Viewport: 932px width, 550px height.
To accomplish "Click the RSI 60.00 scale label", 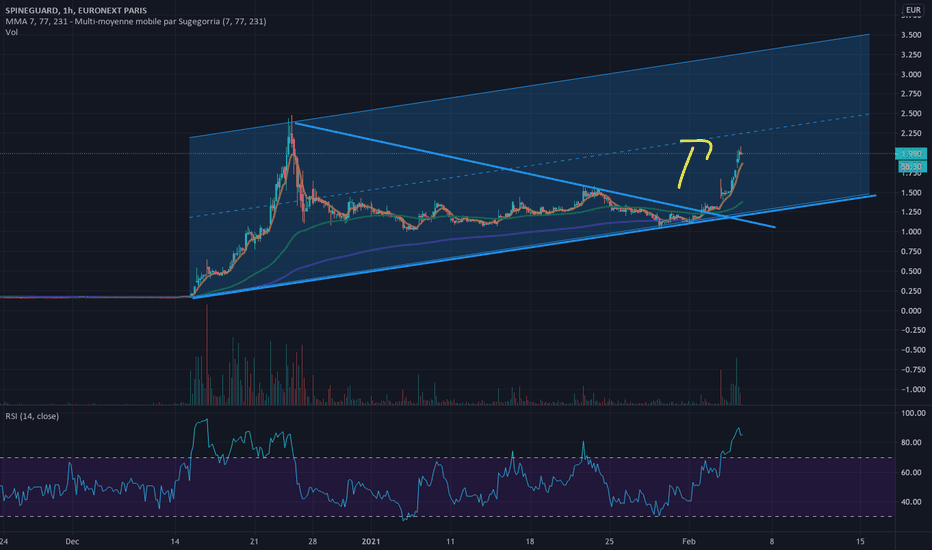I will pos(913,472).
